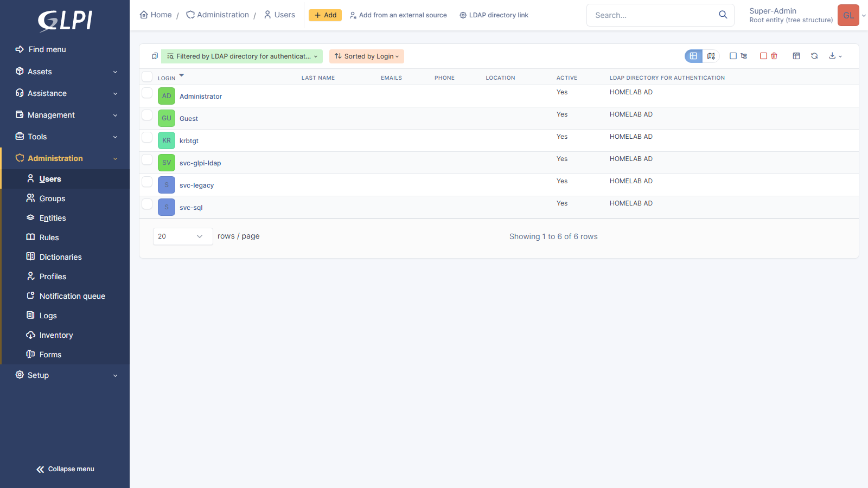Click the GLPI logo
Viewport: 868px width, 488px height.
65,21
